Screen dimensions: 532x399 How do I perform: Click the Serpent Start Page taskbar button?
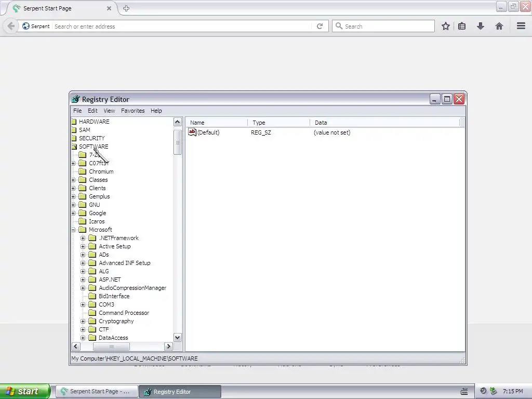96,392
